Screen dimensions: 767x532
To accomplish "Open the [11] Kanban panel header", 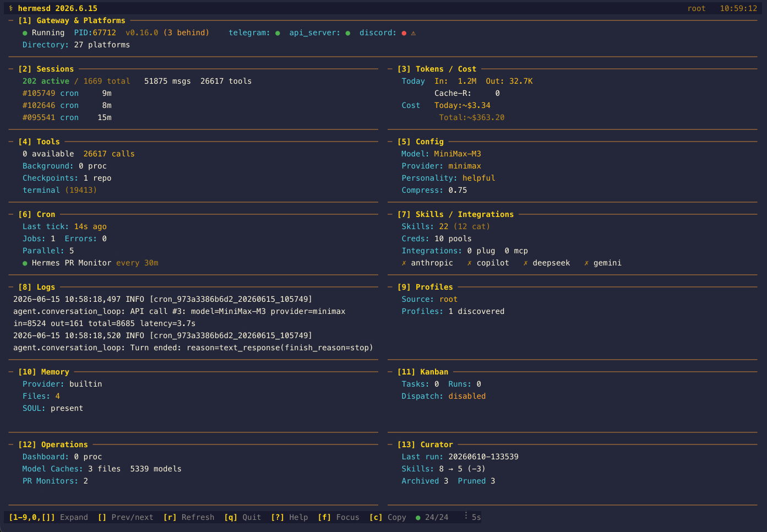I will click(x=423, y=372).
